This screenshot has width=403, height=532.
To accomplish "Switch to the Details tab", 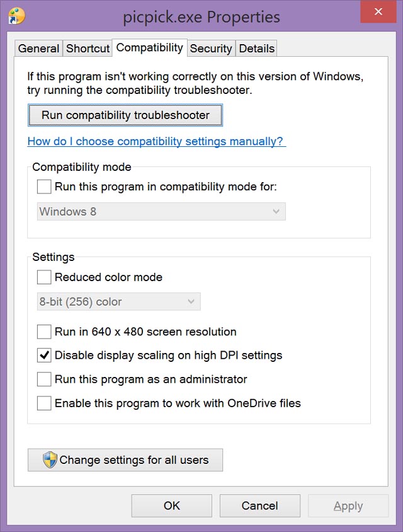I will tap(256, 48).
